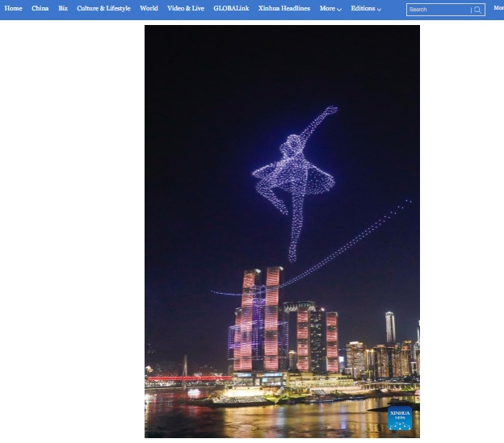Open Xinhua Headlines link
504x443 pixels.
(x=284, y=9)
